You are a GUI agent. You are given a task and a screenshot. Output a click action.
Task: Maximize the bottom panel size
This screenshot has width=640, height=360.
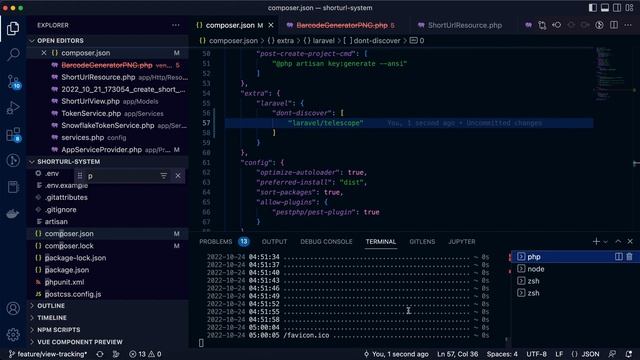click(618, 242)
